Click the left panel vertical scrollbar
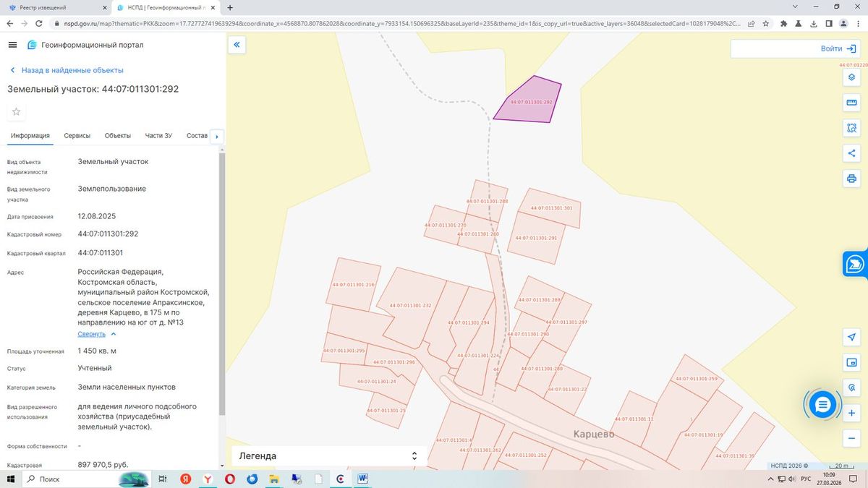Screen dimensions: 868x488 pyautogui.click(x=221, y=283)
